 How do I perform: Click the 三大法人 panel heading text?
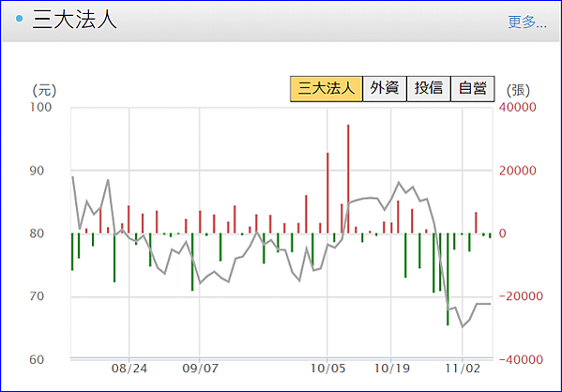tap(75, 19)
